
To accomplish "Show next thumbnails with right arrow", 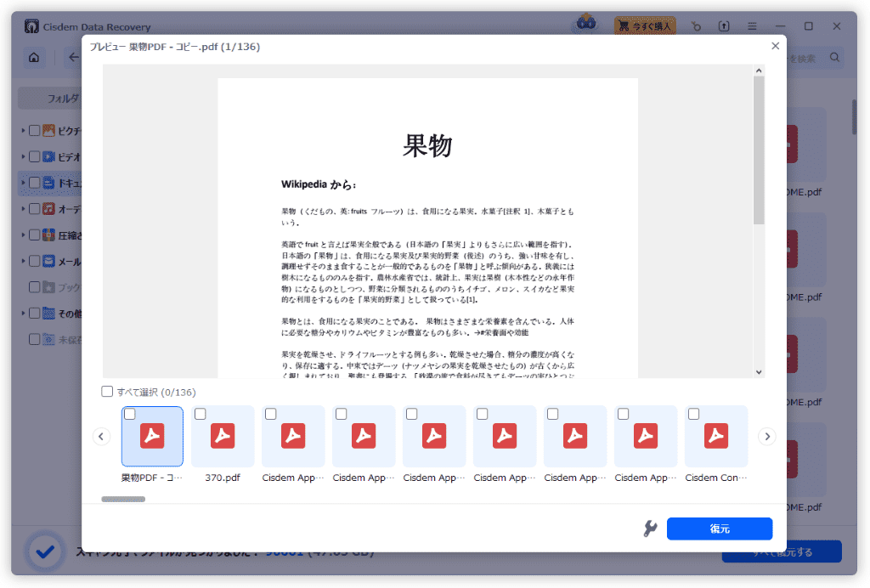I will tap(766, 437).
